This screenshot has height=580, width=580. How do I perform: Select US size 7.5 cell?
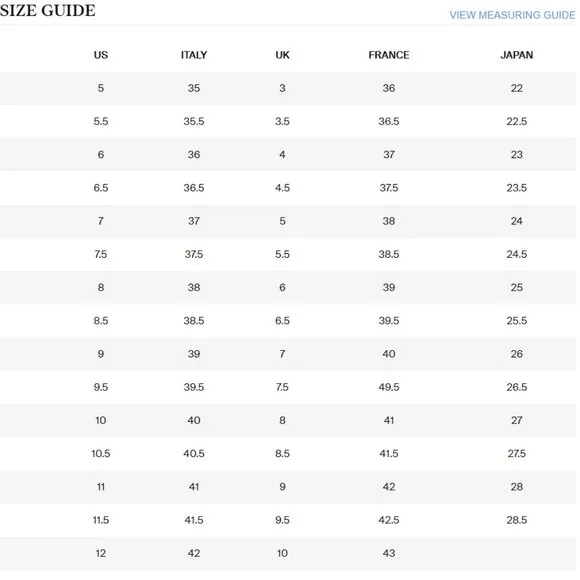click(x=101, y=254)
